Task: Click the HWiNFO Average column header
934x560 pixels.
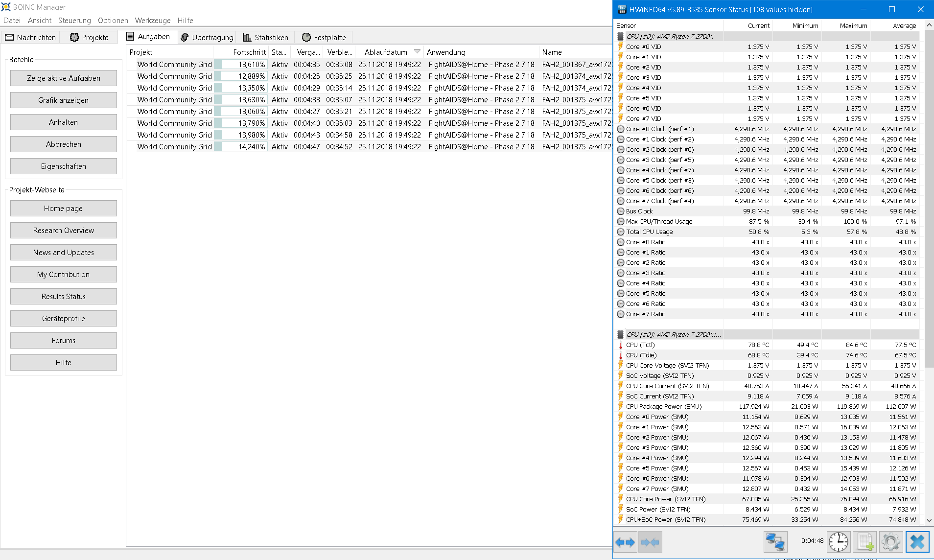Action: pyautogui.click(x=895, y=26)
